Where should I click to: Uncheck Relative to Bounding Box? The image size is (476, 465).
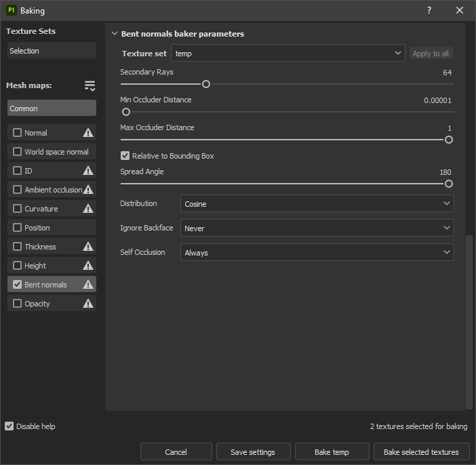(x=125, y=156)
